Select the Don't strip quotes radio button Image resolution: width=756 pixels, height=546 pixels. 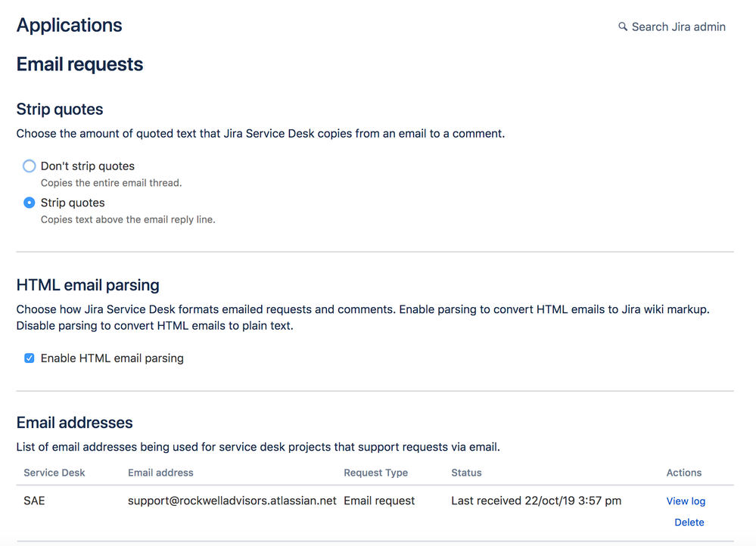coord(30,166)
